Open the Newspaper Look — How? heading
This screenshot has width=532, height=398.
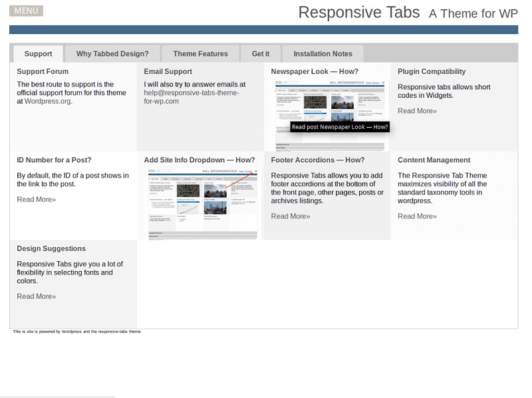(x=315, y=72)
